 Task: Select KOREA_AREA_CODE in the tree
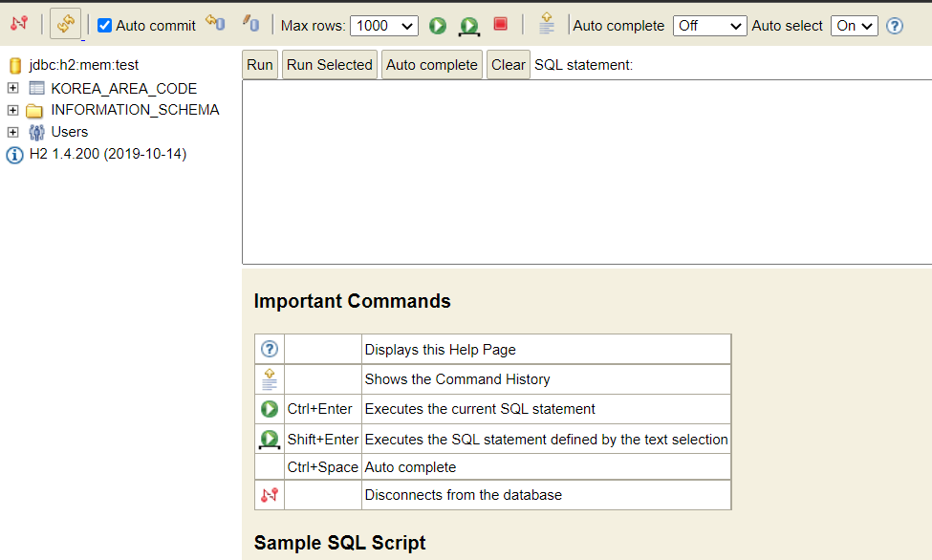(x=123, y=89)
